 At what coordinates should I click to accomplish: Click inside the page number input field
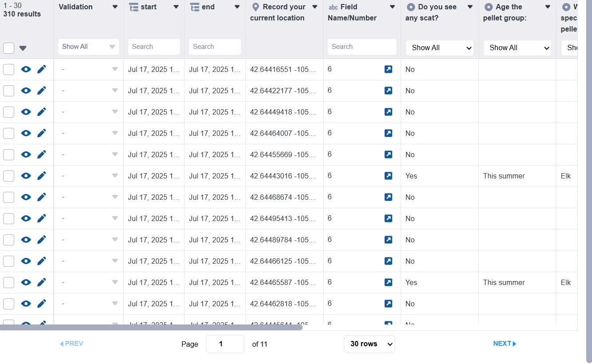(225, 344)
